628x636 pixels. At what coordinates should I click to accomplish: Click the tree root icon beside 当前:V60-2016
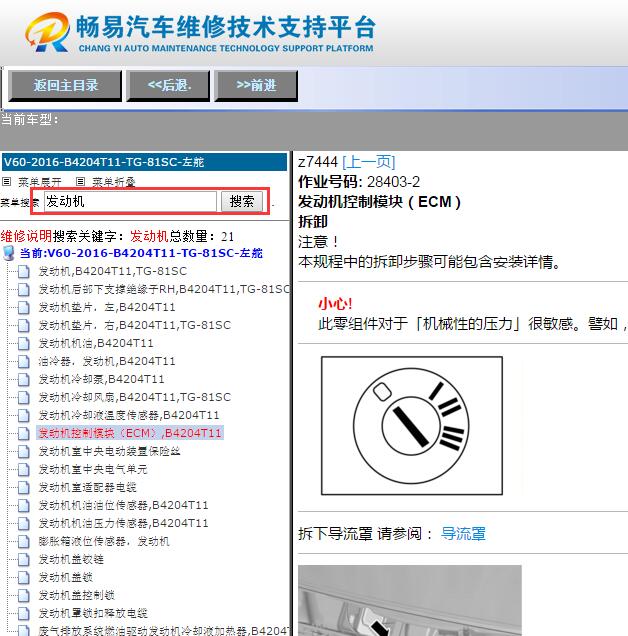click(9, 253)
